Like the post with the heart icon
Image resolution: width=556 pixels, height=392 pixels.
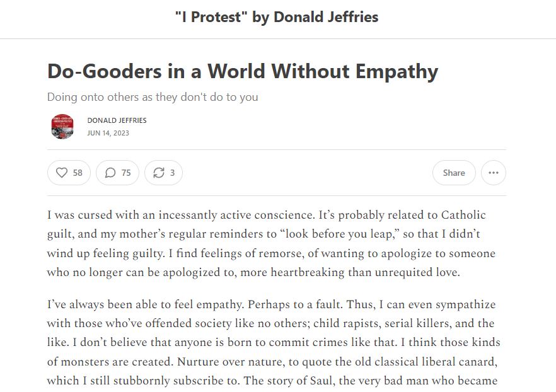coord(62,173)
